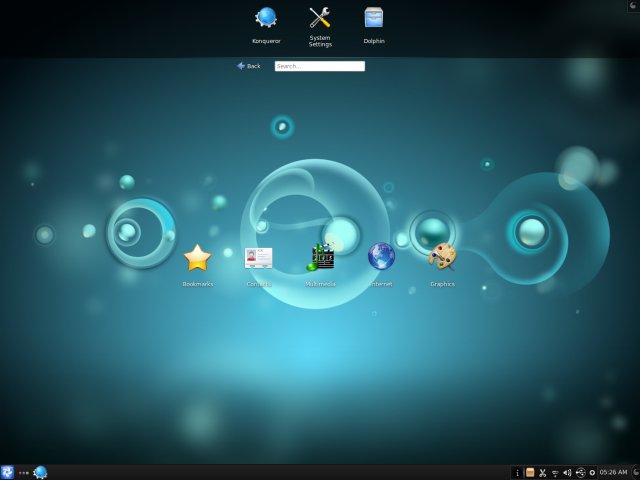Open System Settings from the top bar
The image size is (640, 480).
click(x=320, y=18)
